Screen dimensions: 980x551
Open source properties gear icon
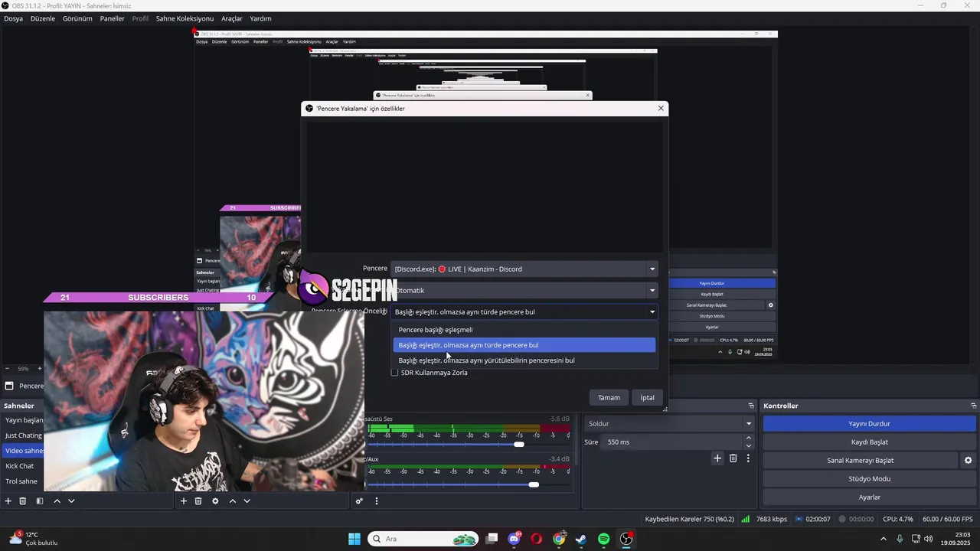coord(215,501)
